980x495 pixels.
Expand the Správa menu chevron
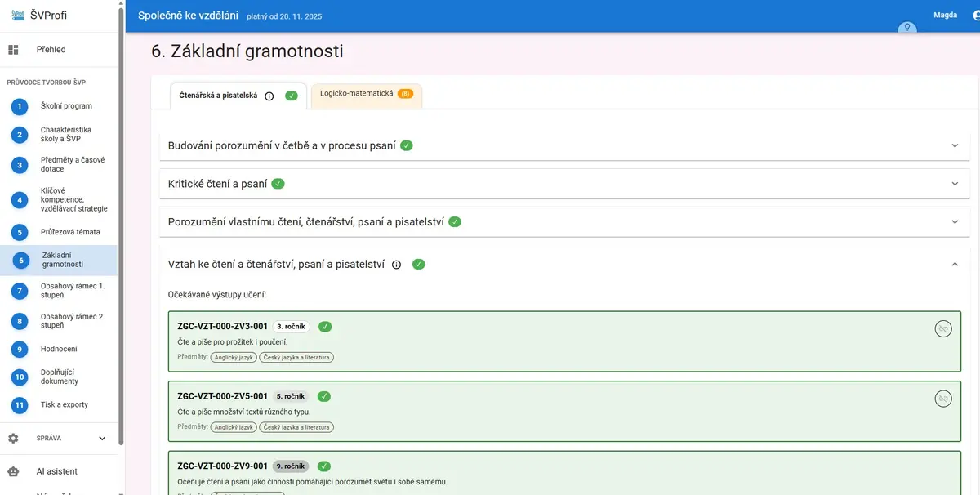pyautogui.click(x=102, y=439)
